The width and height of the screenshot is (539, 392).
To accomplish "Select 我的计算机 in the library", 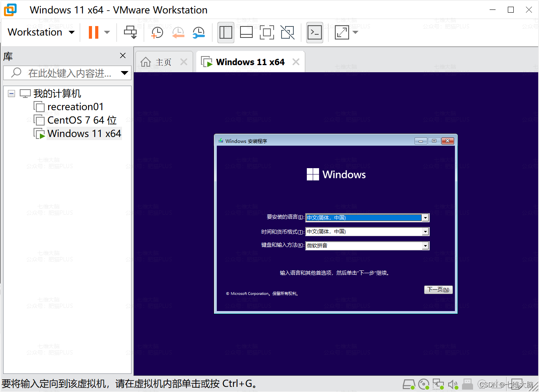I will [57, 94].
